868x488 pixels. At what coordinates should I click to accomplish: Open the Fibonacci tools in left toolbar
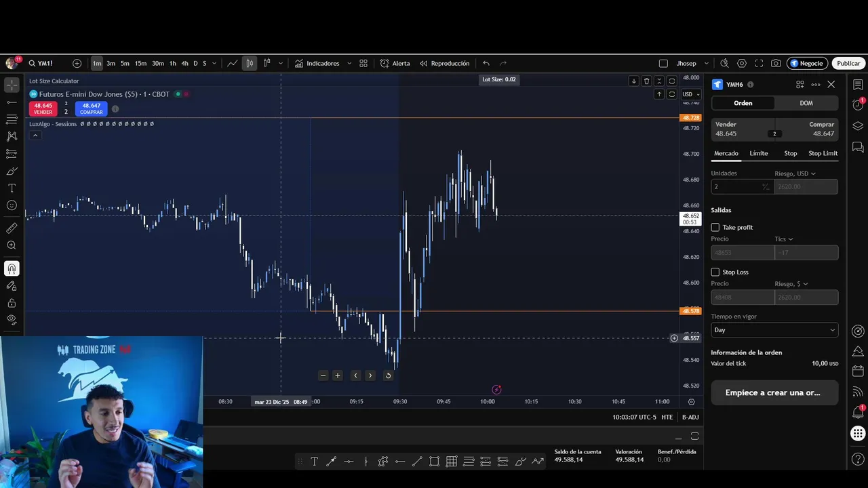(x=12, y=119)
